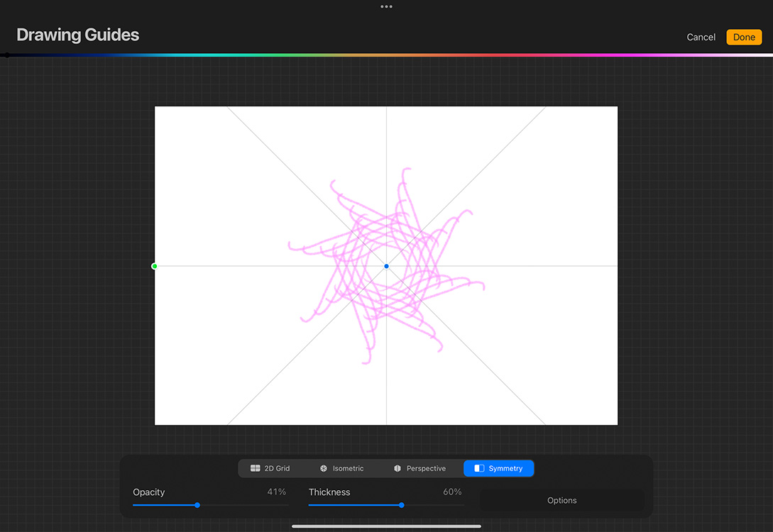Viewport: 773px width, 532px height.
Task: Tap the ellipsis handle at top center
Action: pos(386,6)
